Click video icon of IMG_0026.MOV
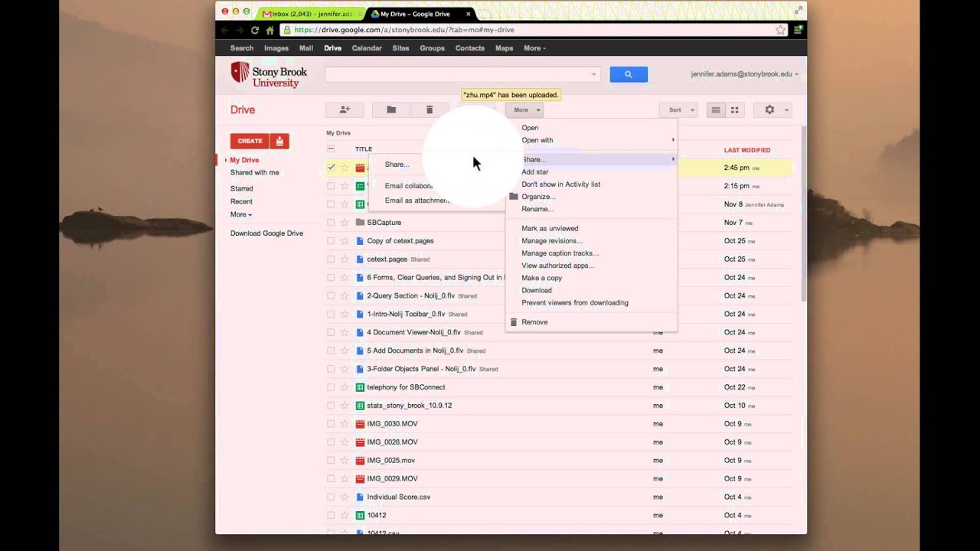 tap(360, 442)
